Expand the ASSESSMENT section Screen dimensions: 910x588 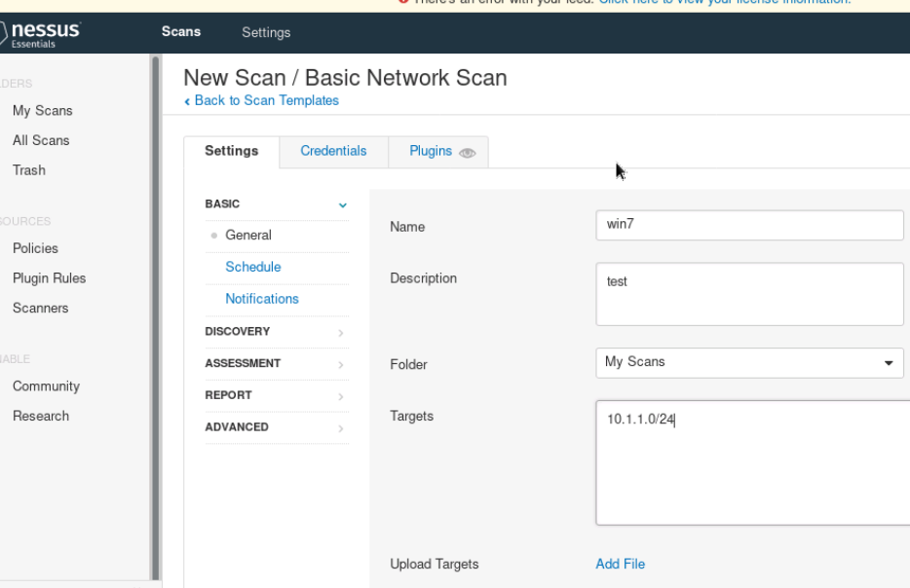coord(340,365)
